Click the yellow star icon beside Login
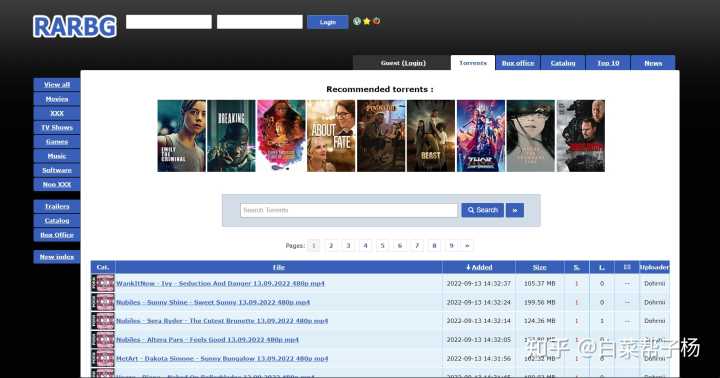720x378 pixels. click(x=366, y=21)
